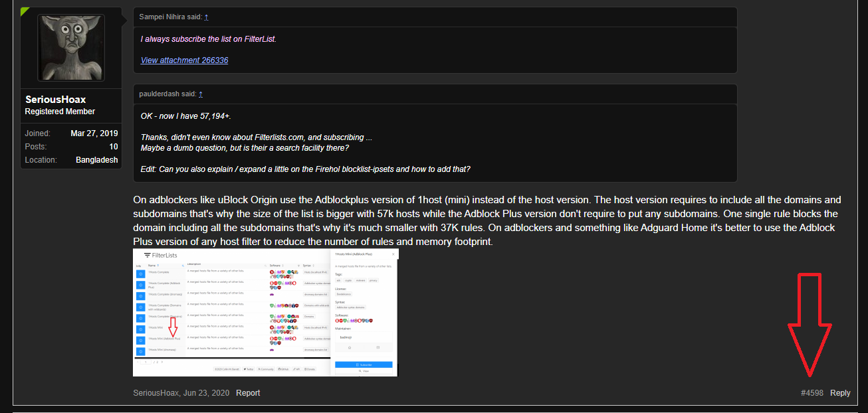
Task: Report this post
Action: [x=248, y=393]
